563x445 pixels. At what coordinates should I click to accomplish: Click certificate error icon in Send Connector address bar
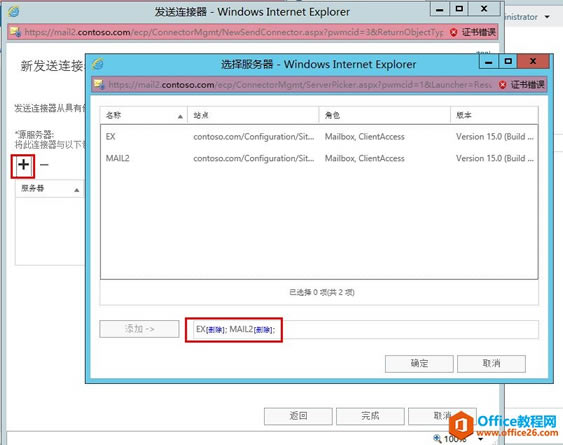click(x=453, y=32)
